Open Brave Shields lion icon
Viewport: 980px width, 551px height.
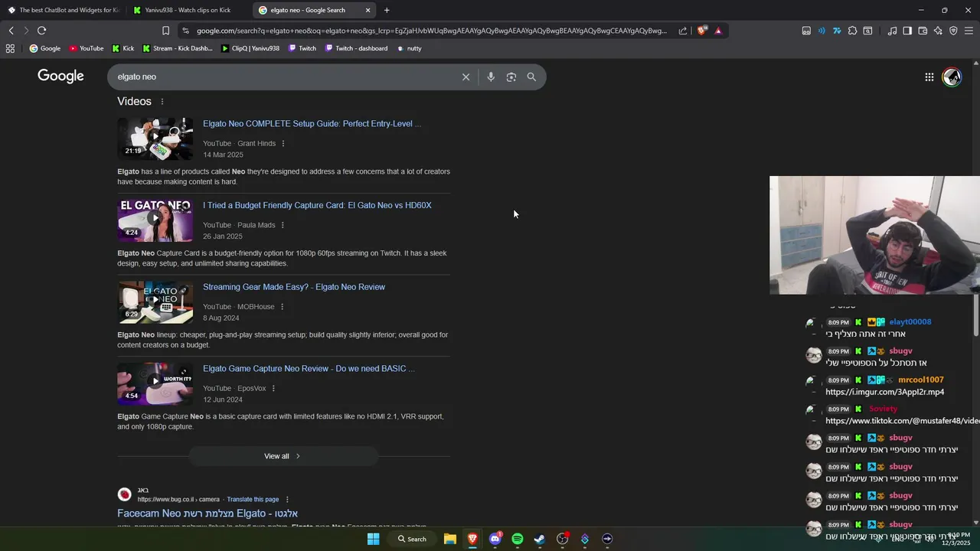[702, 31]
